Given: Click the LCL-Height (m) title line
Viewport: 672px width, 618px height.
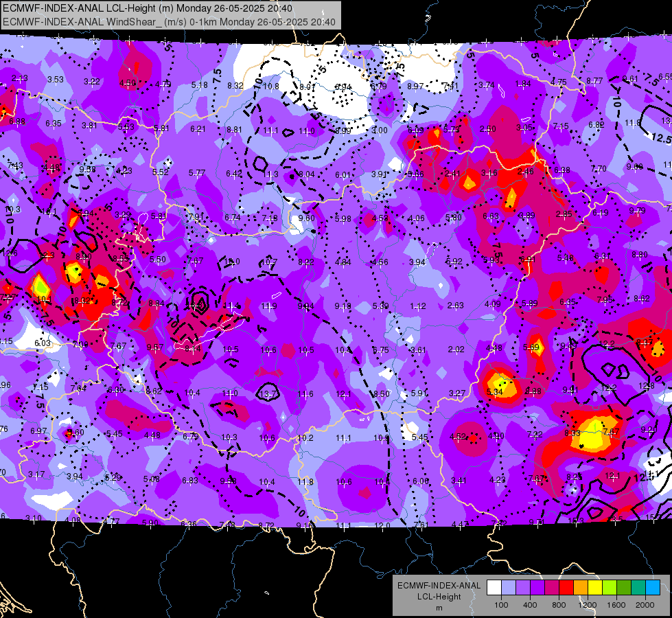Looking at the screenshot, I should pyautogui.click(x=148, y=8).
